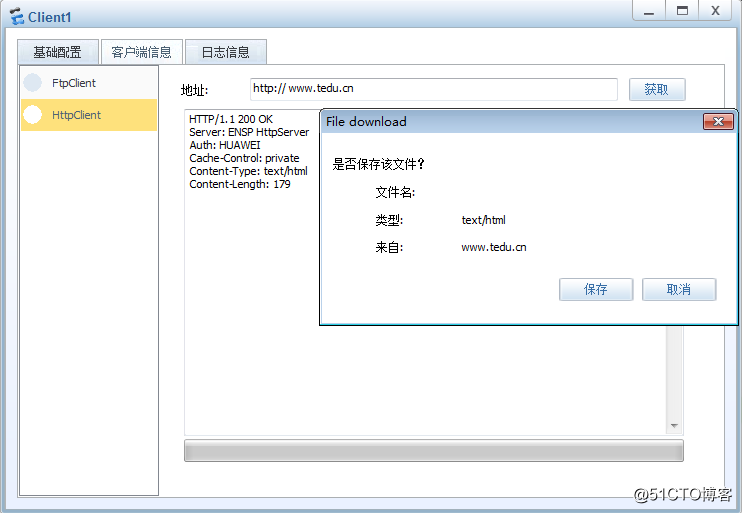Minimize the Client1 window

tap(649, 10)
